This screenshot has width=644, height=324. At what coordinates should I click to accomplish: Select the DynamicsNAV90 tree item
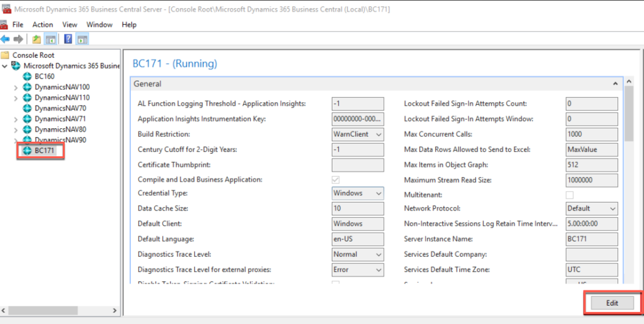60,140
